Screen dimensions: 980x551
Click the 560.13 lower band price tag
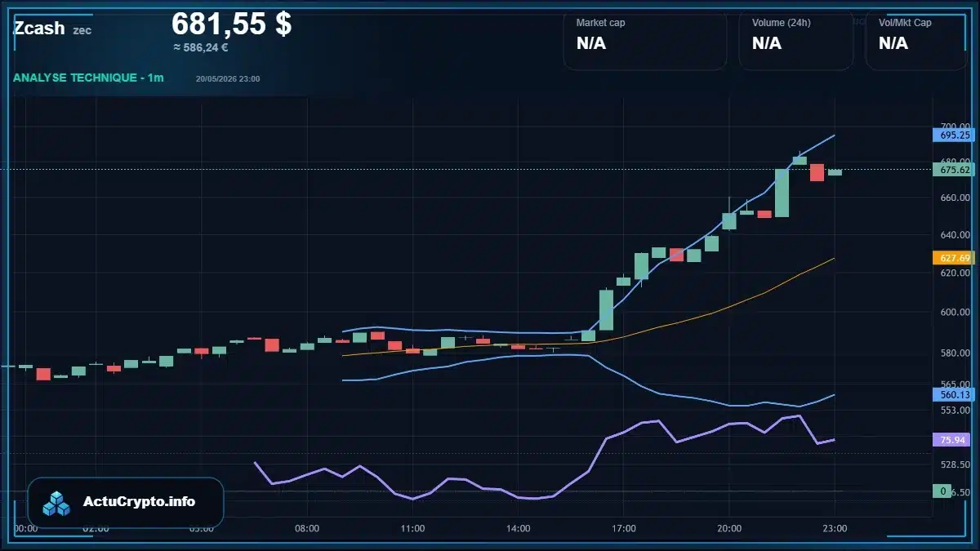point(954,395)
